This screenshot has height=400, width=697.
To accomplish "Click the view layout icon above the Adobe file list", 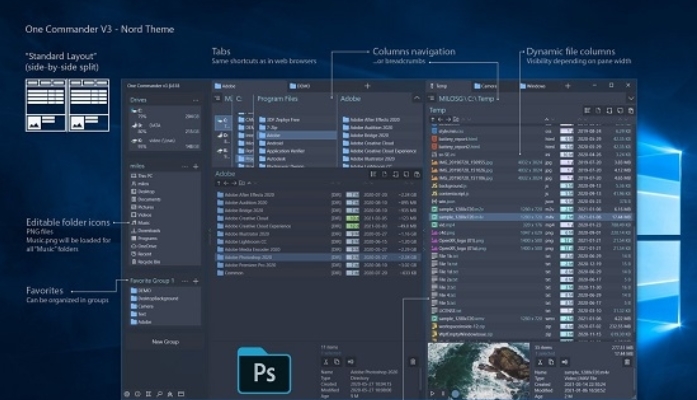I will (373, 174).
